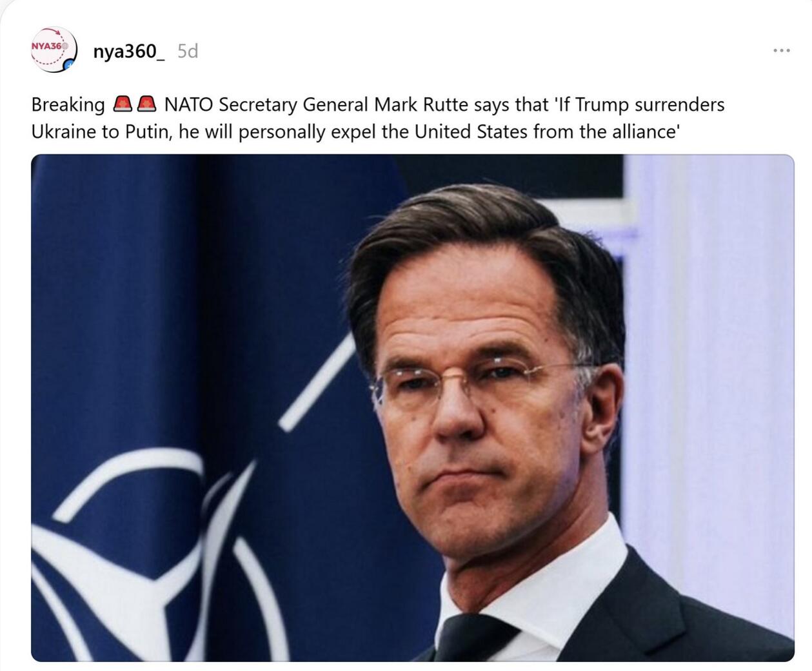Open the three-dot more options menu
The height and width of the screenshot is (671, 812).
(781, 50)
